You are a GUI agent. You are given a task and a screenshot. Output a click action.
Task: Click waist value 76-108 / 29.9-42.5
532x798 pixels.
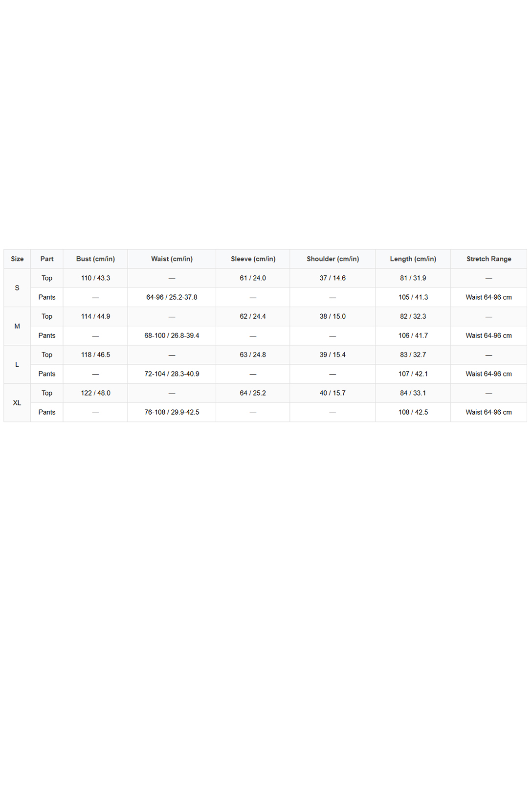[172, 412]
